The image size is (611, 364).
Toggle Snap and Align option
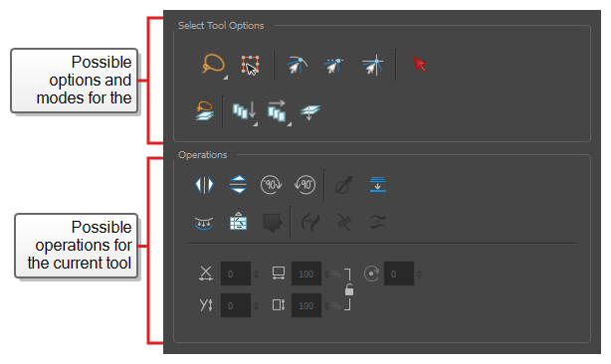(x=333, y=66)
